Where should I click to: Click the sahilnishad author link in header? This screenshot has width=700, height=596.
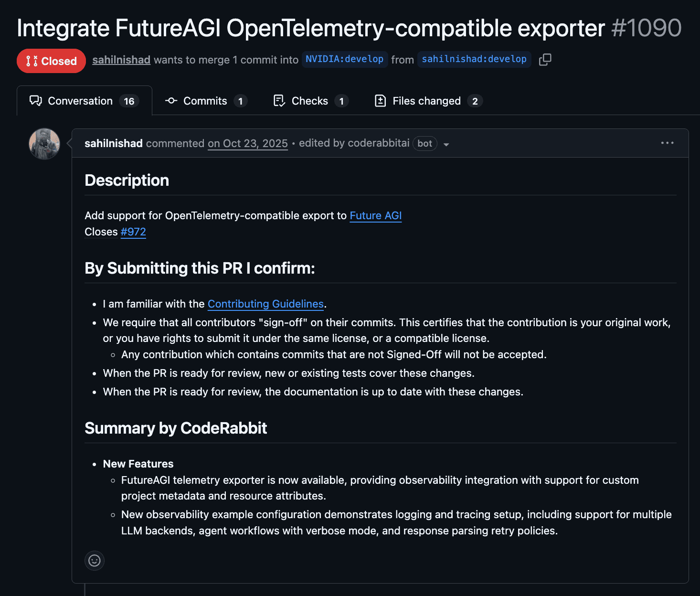click(x=121, y=60)
